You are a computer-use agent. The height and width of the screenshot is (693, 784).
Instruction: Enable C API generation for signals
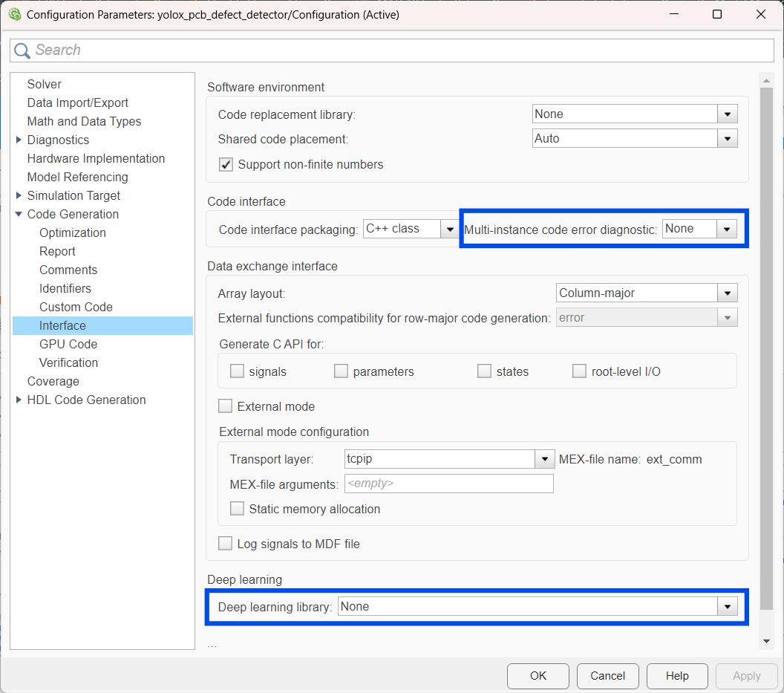(x=238, y=371)
